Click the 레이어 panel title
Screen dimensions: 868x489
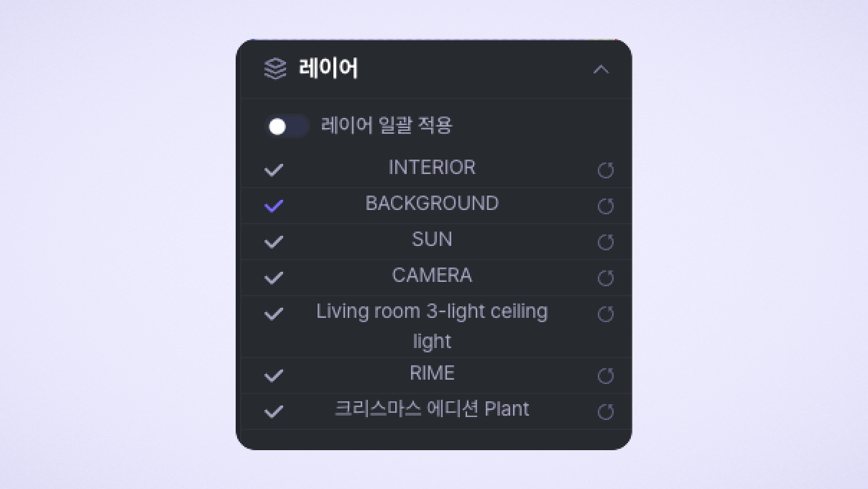(x=328, y=69)
